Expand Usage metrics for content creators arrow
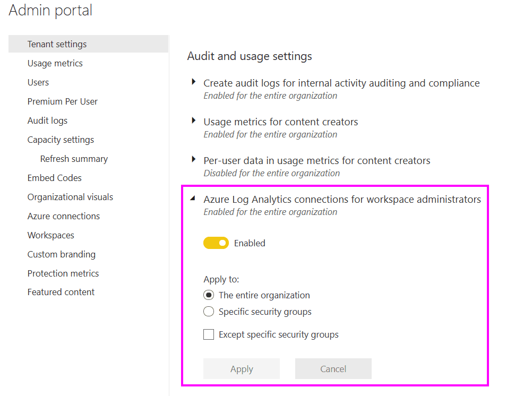 pyautogui.click(x=193, y=120)
